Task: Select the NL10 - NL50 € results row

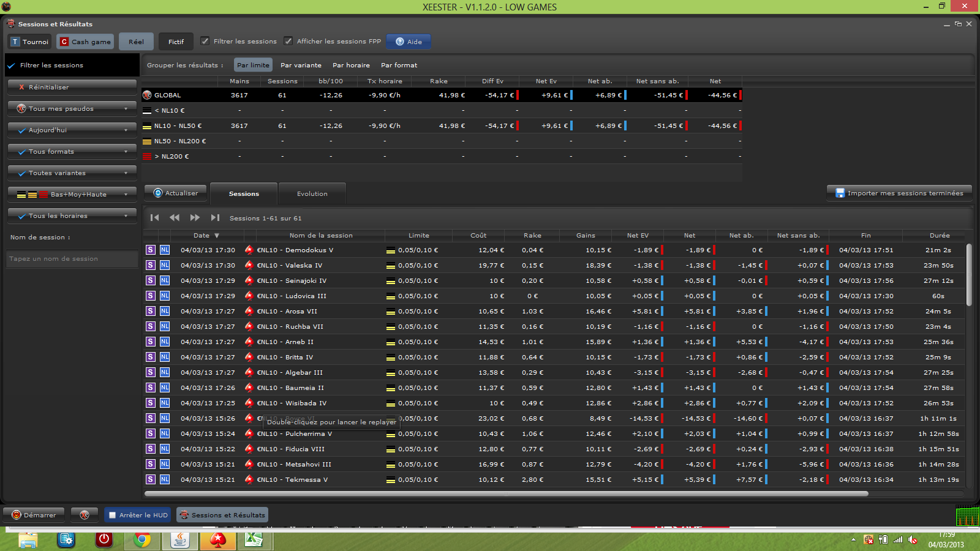Action: pos(442,126)
